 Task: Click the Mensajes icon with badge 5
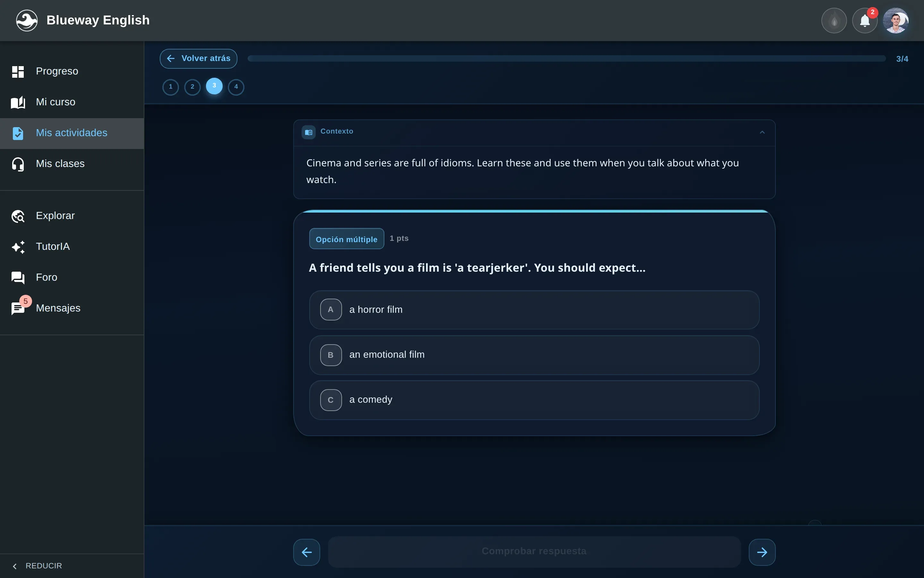(x=18, y=308)
